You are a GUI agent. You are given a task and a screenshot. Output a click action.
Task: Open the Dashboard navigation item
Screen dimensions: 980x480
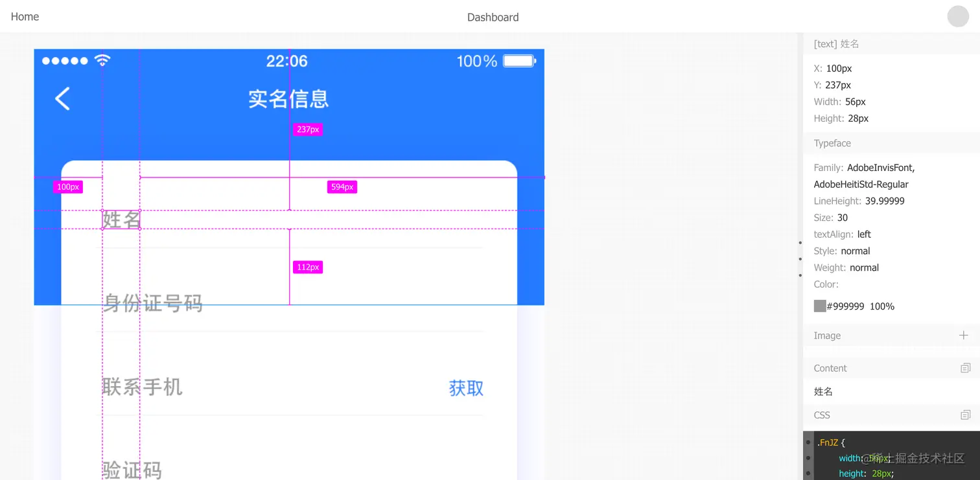tap(493, 17)
